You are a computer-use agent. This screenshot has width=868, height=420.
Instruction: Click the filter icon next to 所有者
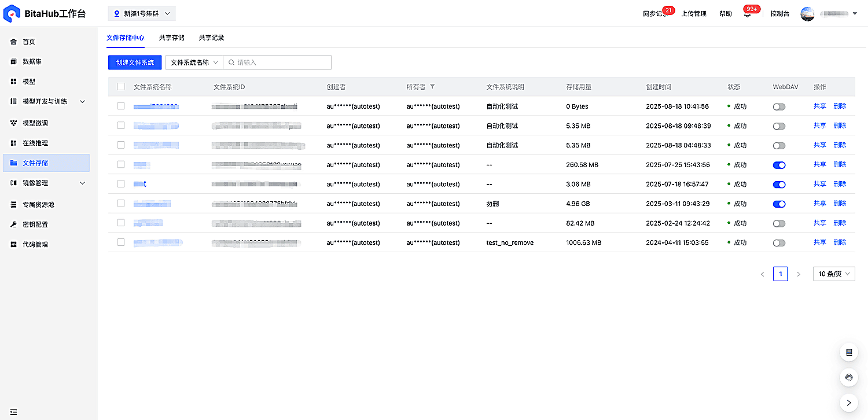tap(432, 87)
